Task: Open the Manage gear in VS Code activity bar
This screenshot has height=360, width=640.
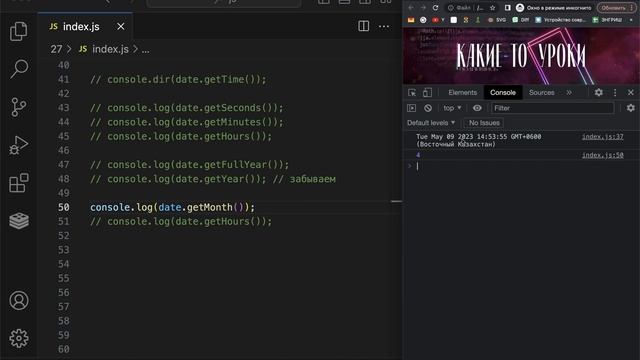Action: pos(19,338)
